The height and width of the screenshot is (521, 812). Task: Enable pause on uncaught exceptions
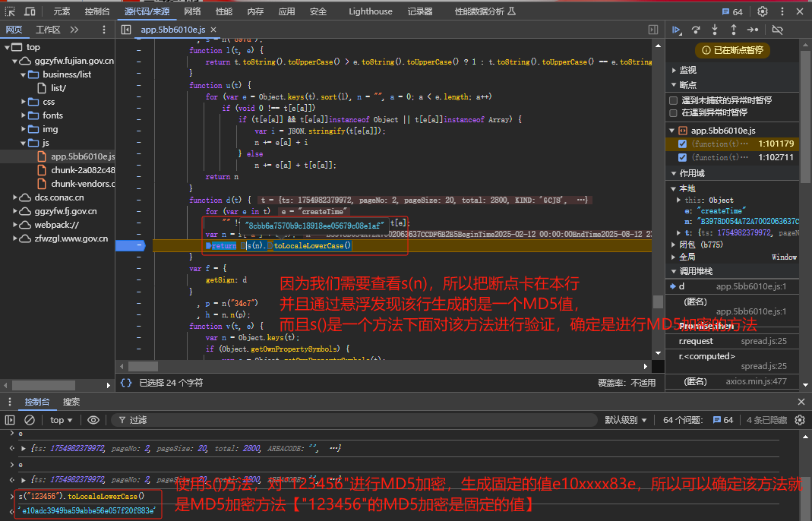(x=673, y=100)
